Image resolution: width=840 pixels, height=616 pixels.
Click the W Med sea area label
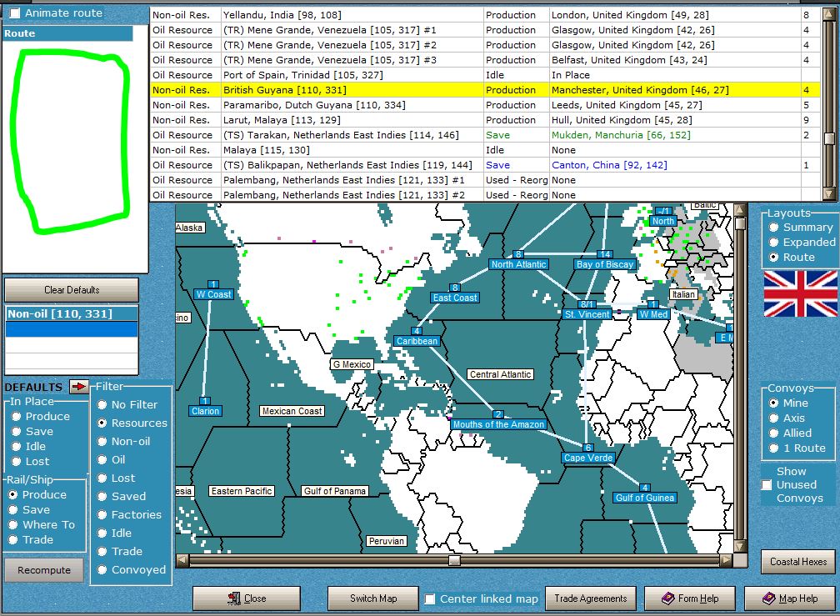pyautogui.click(x=653, y=314)
